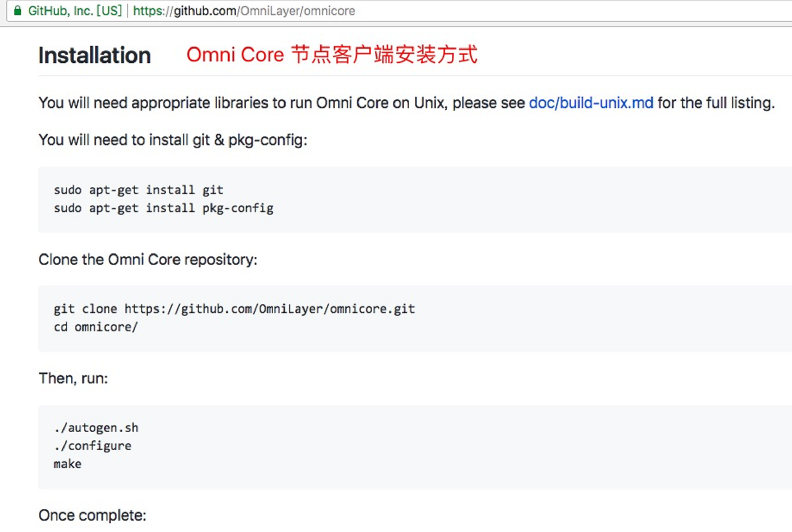Click 'You will need to install git & pkg-config:'

[x=173, y=140]
